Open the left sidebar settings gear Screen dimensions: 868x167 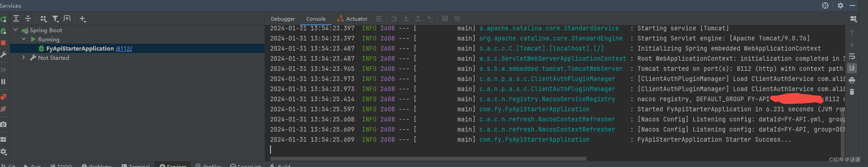click(x=3, y=151)
